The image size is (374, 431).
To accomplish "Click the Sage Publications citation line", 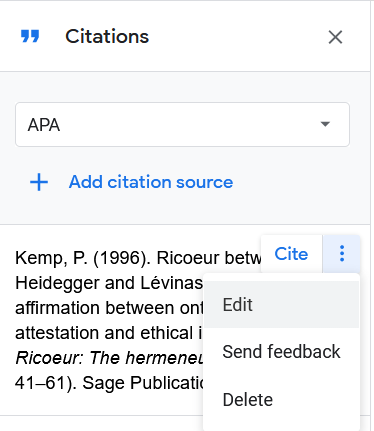I will tap(109, 383).
